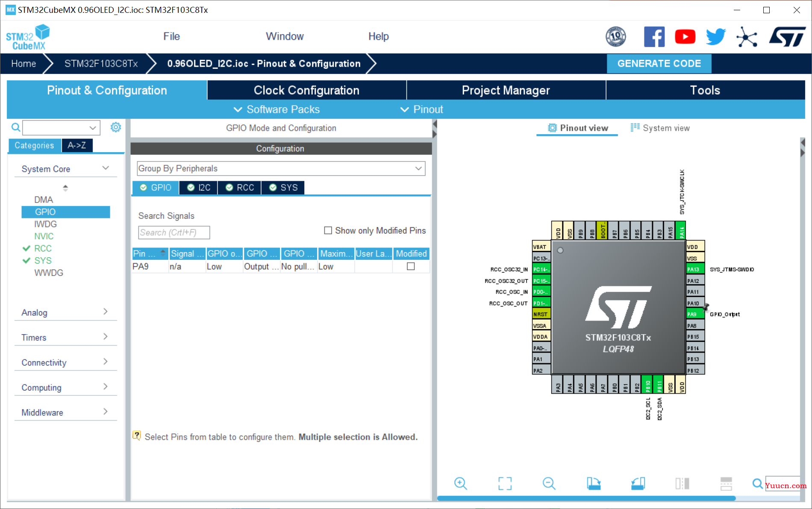Viewport: 812px width, 509px height.
Task: Click the Search Signals input field
Action: [174, 232]
